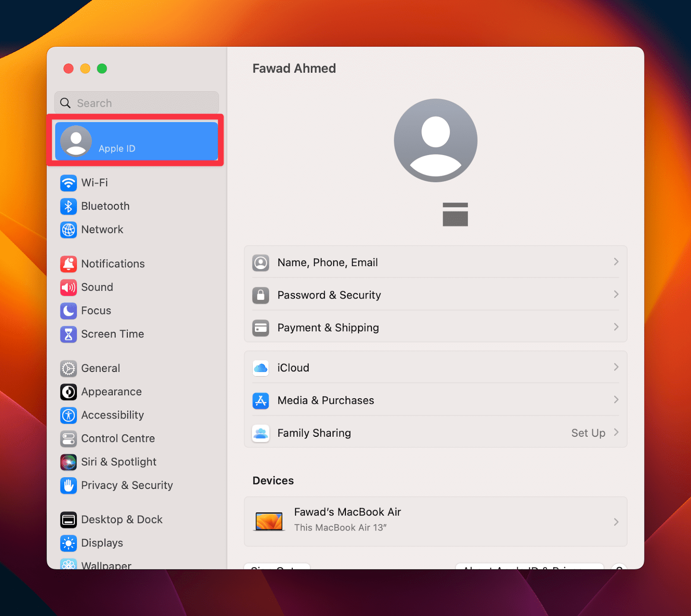The image size is (691, 616).
Task: Click the Name, Phone, Email contact icon
Action: click(x=260, y=263)
